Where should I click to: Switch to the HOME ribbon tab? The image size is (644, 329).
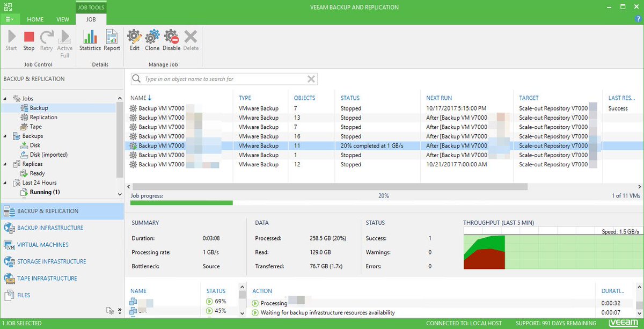tap(35, 19)
